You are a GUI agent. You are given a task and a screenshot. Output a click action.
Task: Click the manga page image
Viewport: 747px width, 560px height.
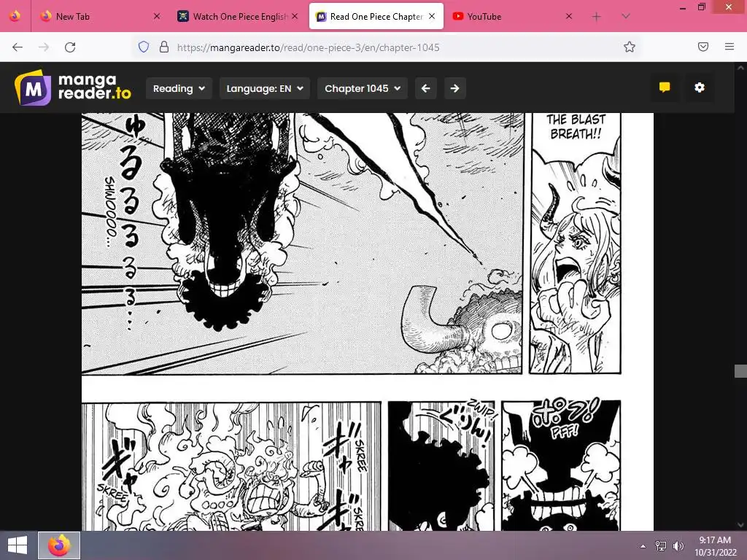[x=368, y=322]
